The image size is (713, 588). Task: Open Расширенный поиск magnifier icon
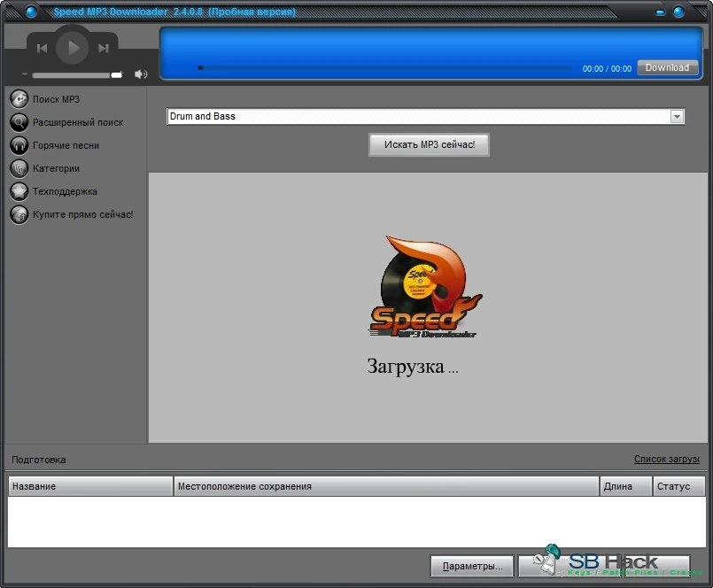pyautogui.click(x=19, y=122)
